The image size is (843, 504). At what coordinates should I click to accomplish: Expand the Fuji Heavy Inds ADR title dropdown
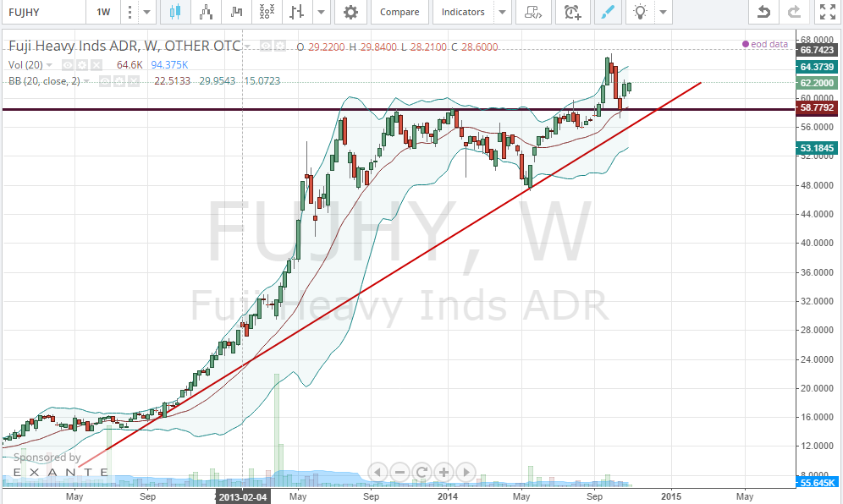pyautogui.click(x=247, y=47)
